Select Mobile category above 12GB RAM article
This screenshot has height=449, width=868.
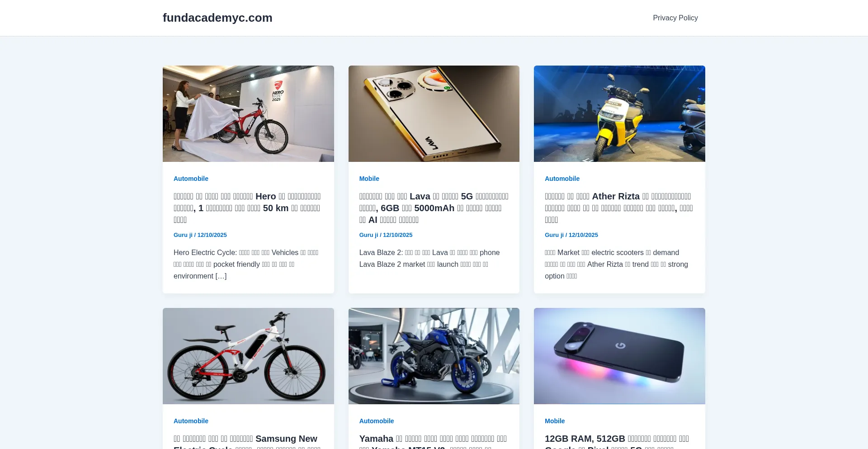pos(555,421)
